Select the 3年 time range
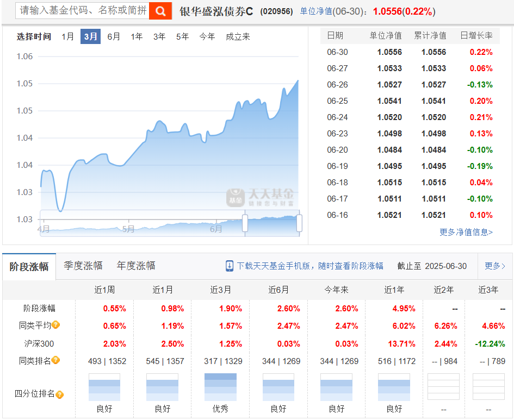Image resolution: width=514 pixels, height=420 pixels. (159, 36)
